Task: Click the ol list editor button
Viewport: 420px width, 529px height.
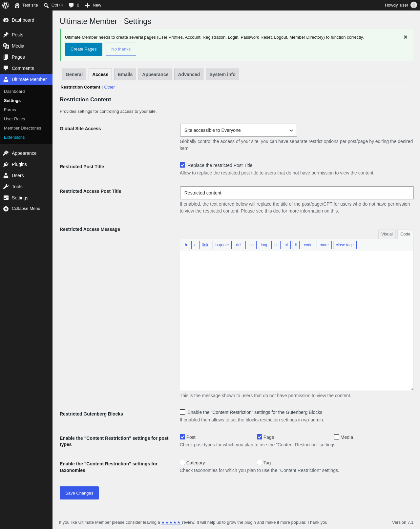Action: pyautogui.click(x=286, y=245)
